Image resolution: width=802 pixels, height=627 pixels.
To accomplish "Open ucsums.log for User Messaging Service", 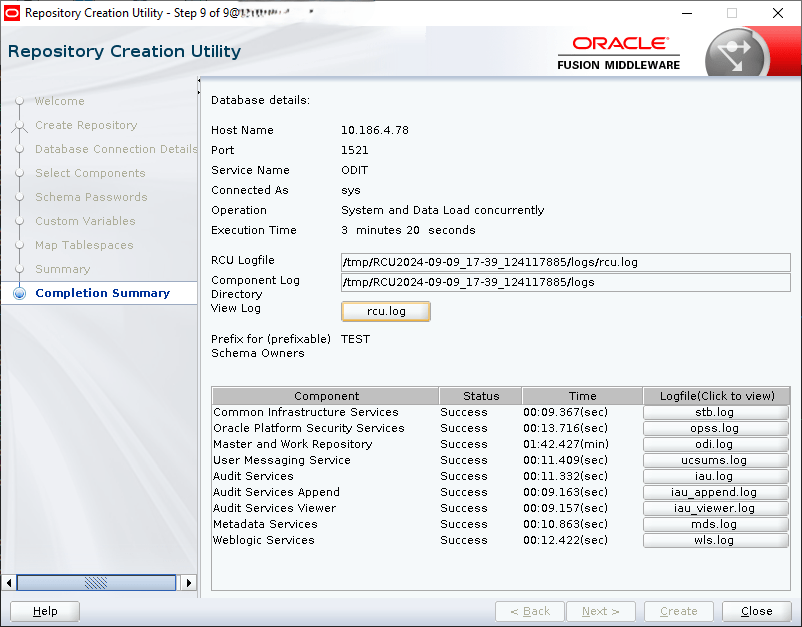I will pos(715,460).
